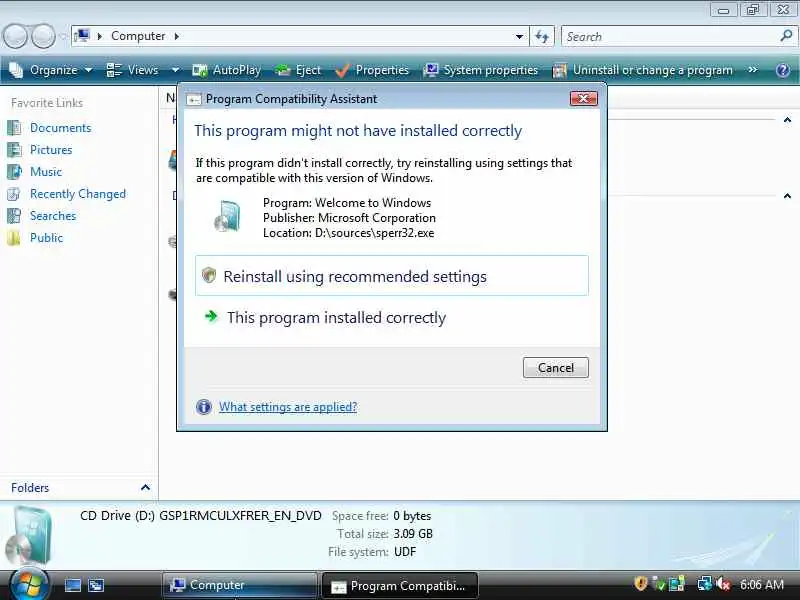Open Pictures in Favorite Links

click(x=51, y=149)
